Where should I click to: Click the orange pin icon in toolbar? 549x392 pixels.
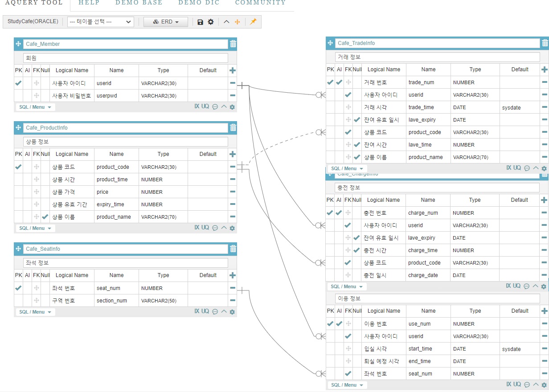click(253, 22)
